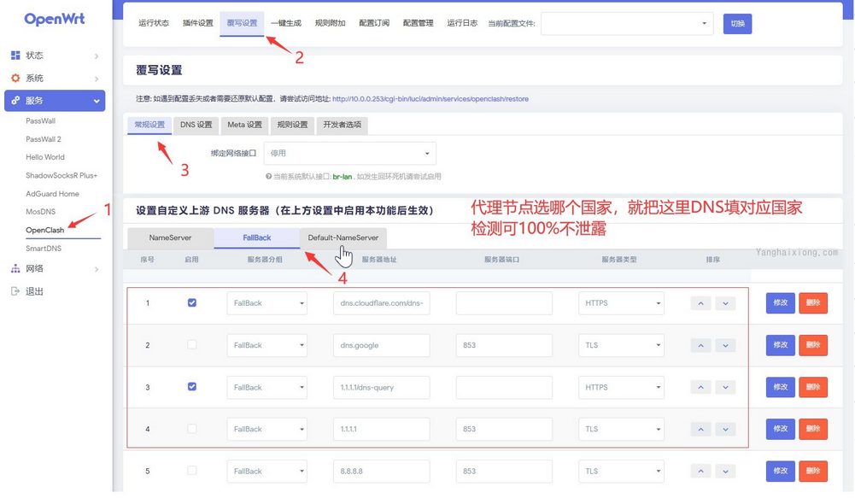Switch to 配置管理 tab
The image size is (855, 504).
tap(419, 23)
